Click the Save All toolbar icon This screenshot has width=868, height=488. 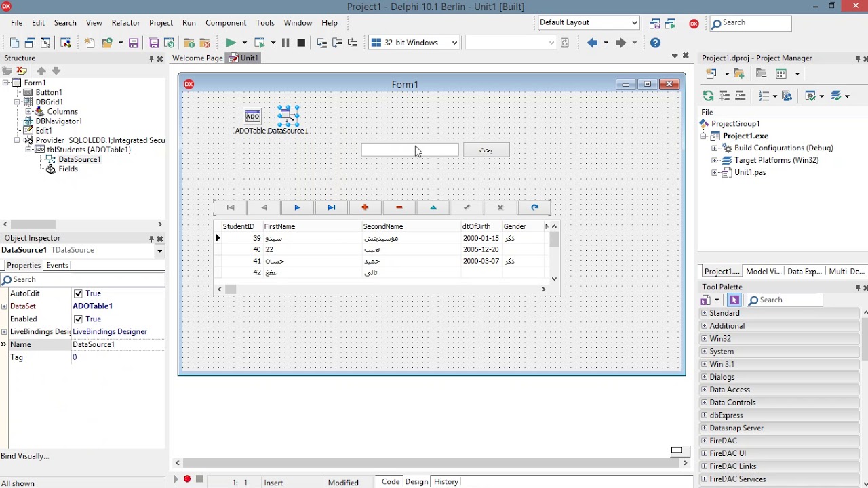154,43
